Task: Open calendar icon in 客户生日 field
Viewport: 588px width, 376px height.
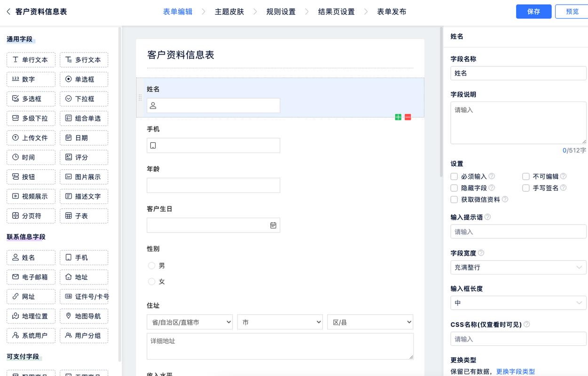Action: [x=273, y=226]
